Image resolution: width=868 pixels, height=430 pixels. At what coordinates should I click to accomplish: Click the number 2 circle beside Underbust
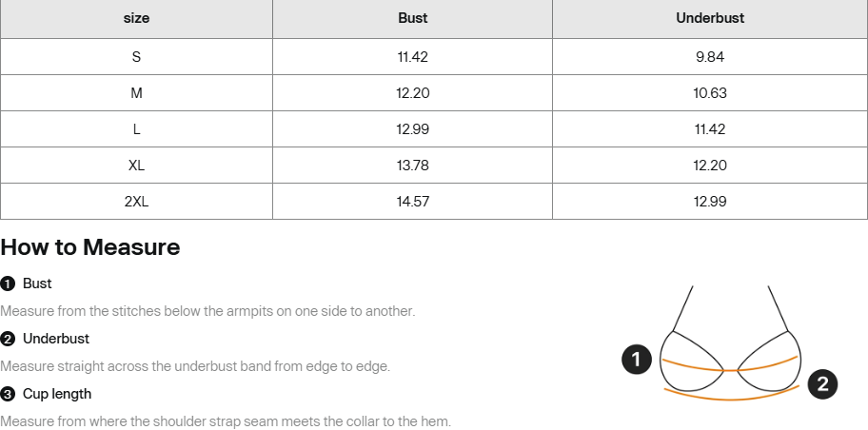pyautogui.click(x=8, y=340)
